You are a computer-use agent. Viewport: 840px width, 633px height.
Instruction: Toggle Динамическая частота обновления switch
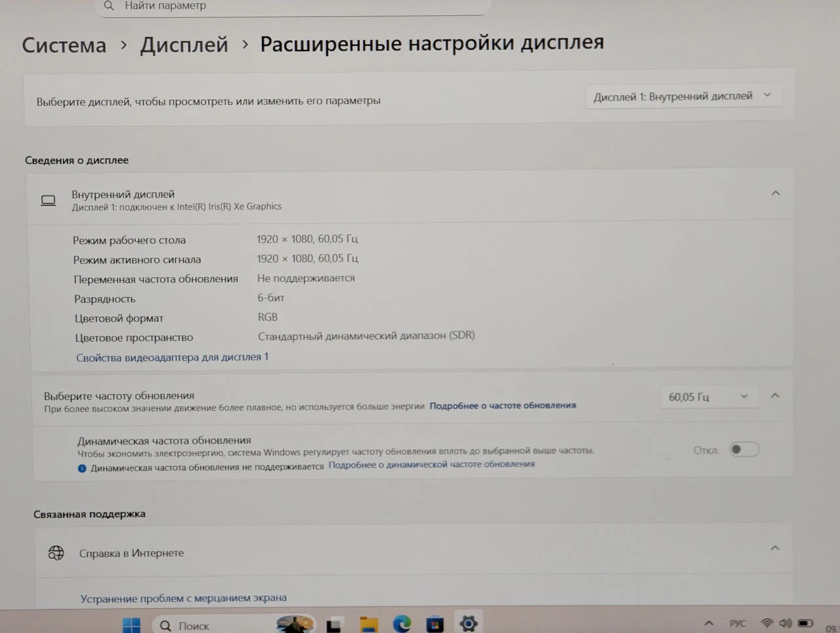tap(744, 449)
